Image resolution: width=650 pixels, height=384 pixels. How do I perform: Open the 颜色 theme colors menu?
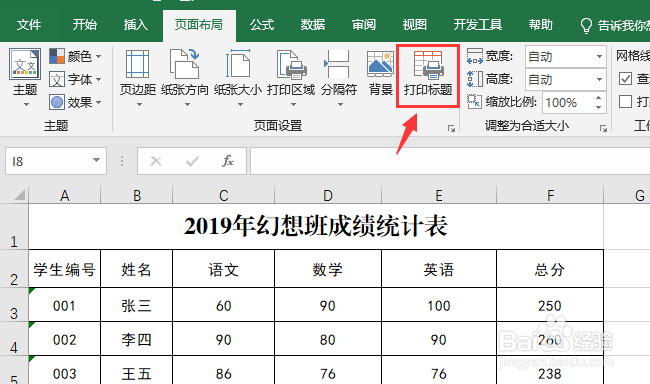[75, 56]
